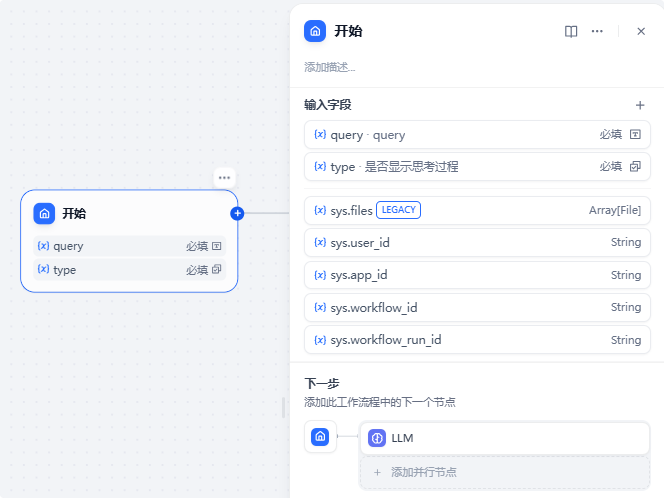Add description in 添加描述 field
The image size is (664, 498).
pos(330,67)
